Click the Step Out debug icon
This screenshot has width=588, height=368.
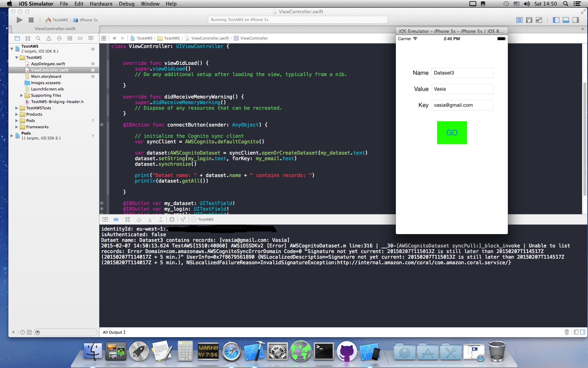click(x=161, y=219)
